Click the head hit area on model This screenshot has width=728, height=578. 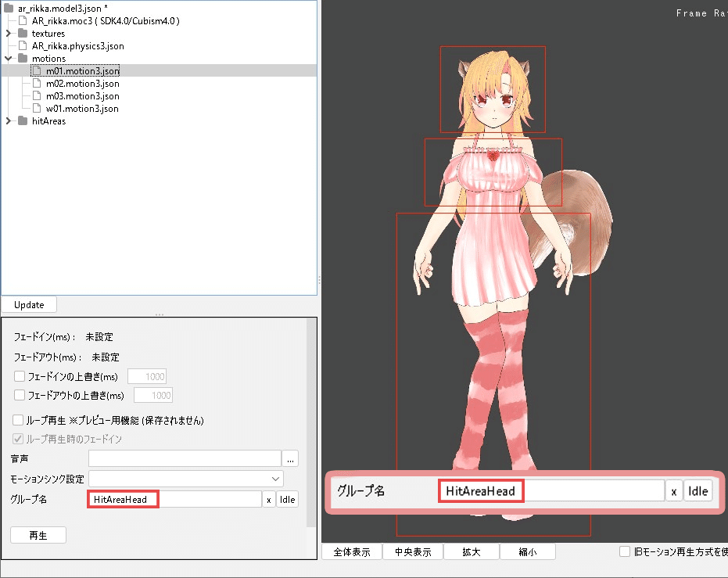493,89
